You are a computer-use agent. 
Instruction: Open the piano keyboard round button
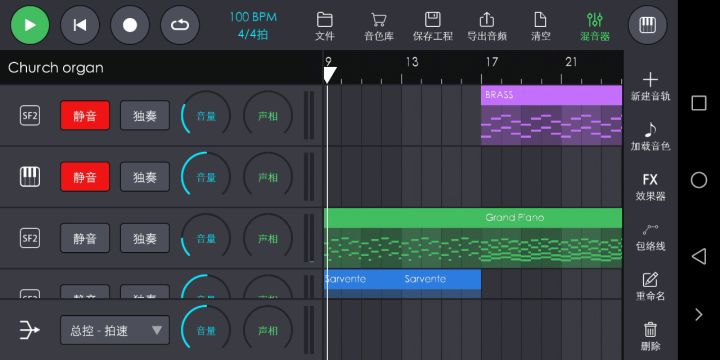(x=647, y=25)
